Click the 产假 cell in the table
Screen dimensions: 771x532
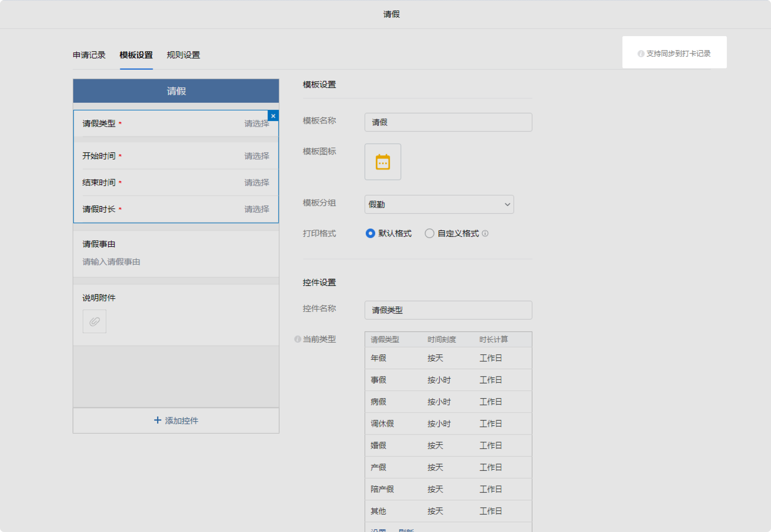coord(378,467)
